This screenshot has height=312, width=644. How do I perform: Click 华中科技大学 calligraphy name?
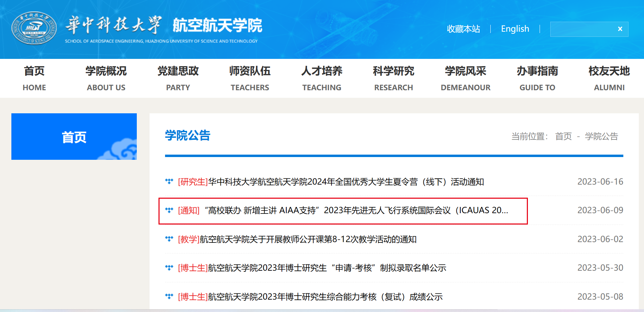[114, 25]
